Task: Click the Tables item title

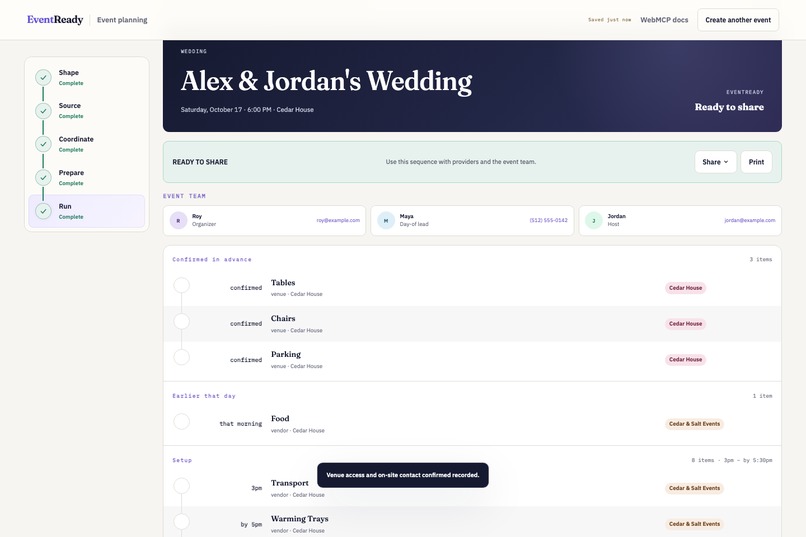Action: pyautogui.click(x=283, y=283)
